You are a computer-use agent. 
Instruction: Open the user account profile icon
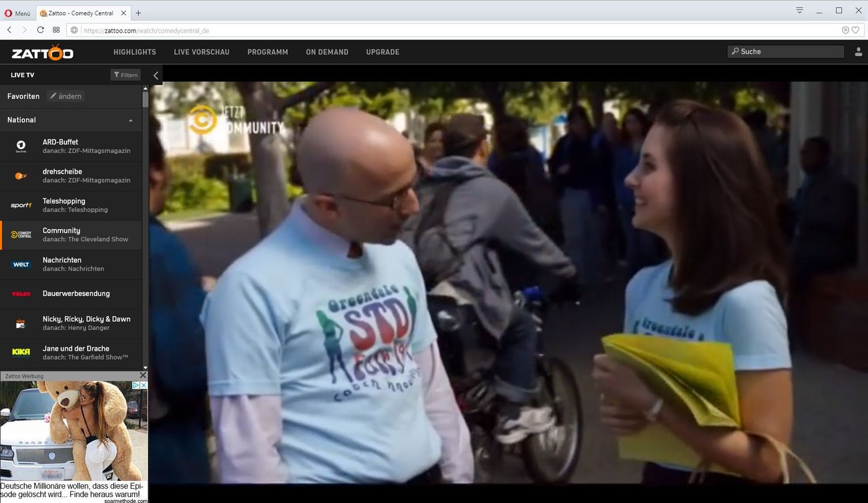[858, 52]
